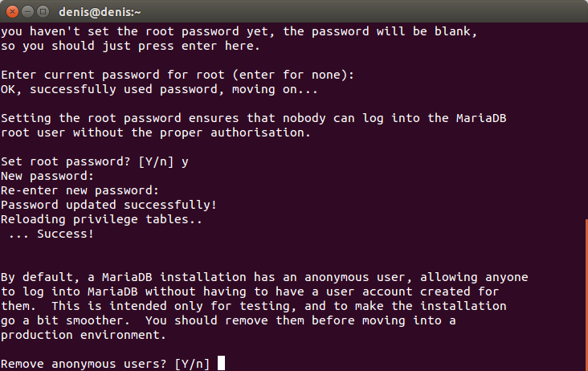Viewport: 588px width, 371px height.
Task: Close the terminal window
Action: [x=11, y=11]
